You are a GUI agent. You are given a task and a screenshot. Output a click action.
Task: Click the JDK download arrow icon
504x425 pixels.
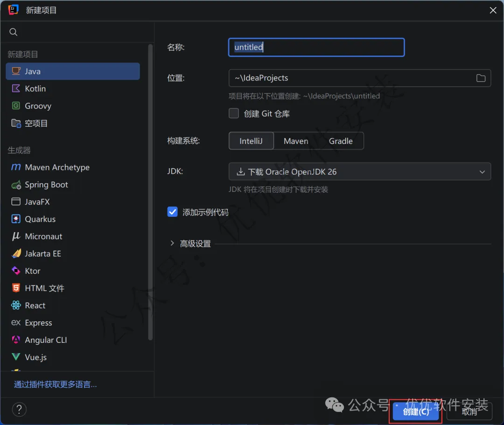(x=241, y=171)
